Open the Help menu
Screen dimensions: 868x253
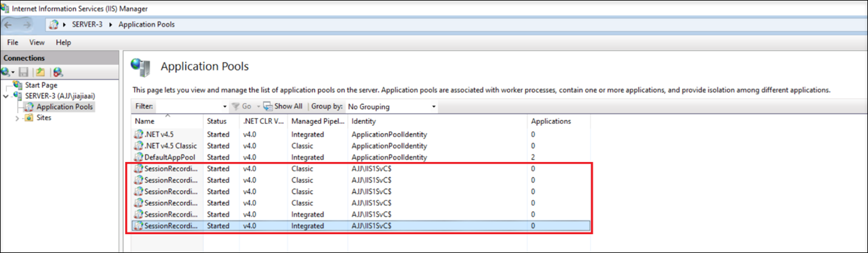click(63, 42)
